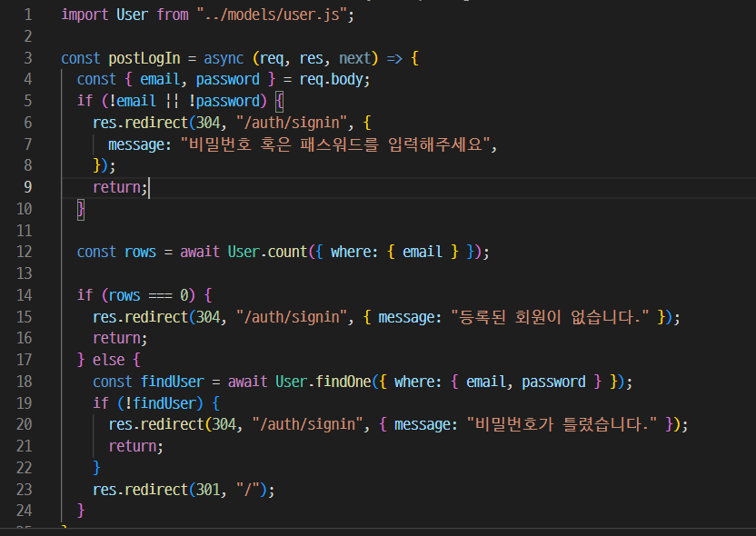Screen dimensions: 756x536
Task: Click line number 3 in the gutter
Action: click(28, 58)
